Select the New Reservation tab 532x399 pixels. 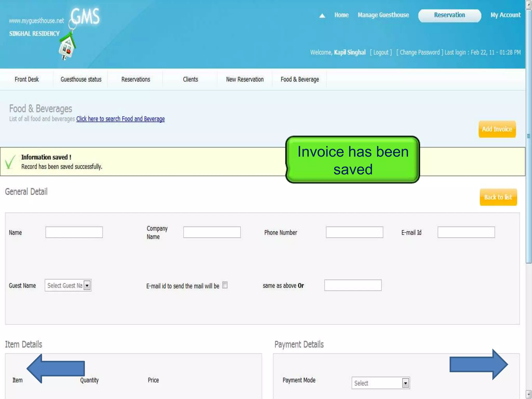[245, 79]
